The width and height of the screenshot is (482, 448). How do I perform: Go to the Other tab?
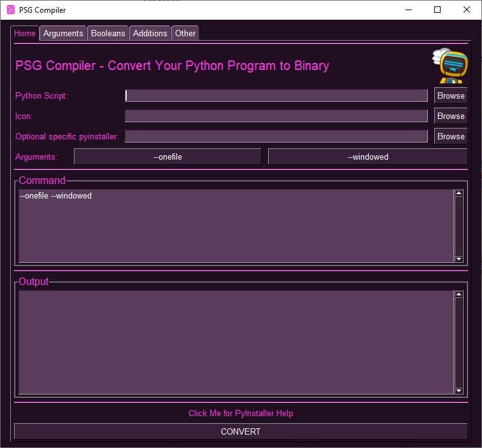point(185,33)
